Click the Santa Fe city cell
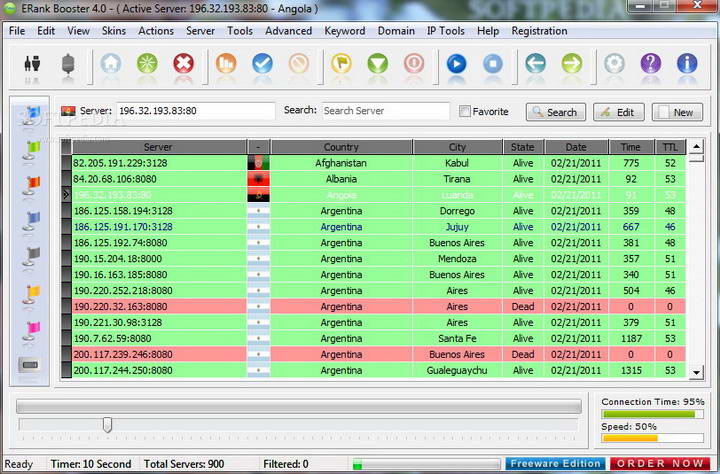Screen dimensions: 720x474 [457, 339]
